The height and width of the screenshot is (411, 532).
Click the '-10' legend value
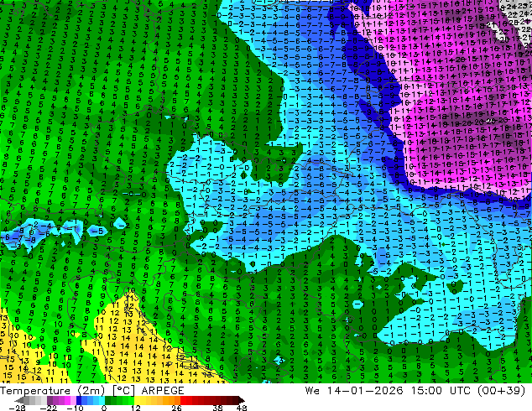(75, 408)
